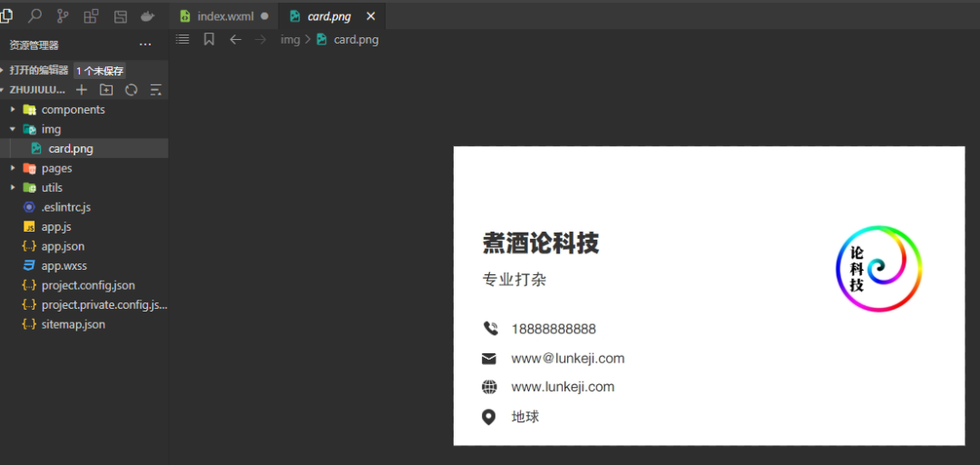Click the explorer more actions ellipsis
This screenshot has height=465, width=980.
coord(145,45)
